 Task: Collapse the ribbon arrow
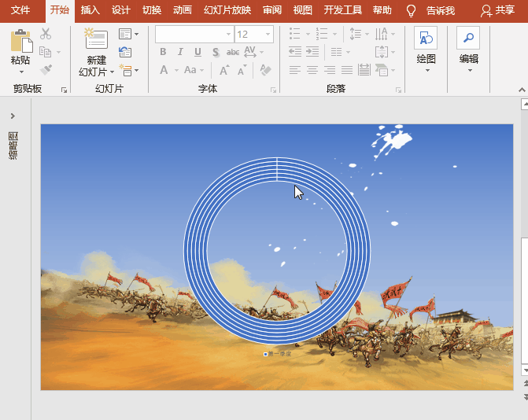522,90
